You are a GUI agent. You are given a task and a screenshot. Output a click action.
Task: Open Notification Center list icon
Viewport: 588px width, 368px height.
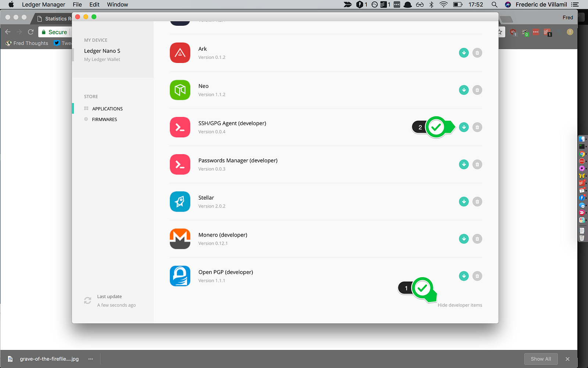575,4
